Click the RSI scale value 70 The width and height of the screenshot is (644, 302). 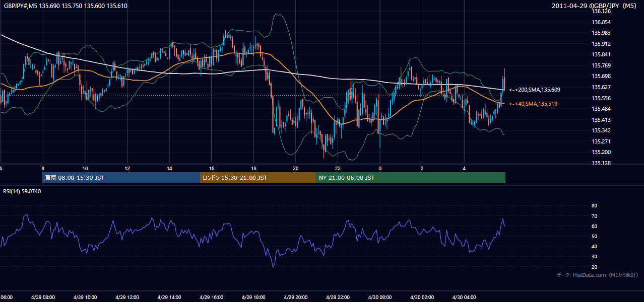[594, 216]
